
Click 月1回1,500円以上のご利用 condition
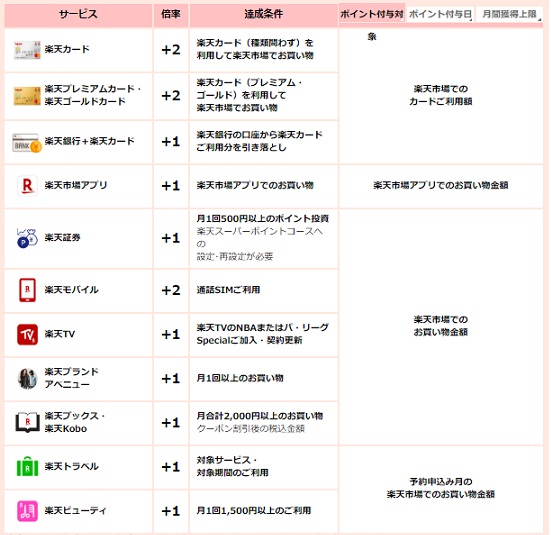[254, 510]
